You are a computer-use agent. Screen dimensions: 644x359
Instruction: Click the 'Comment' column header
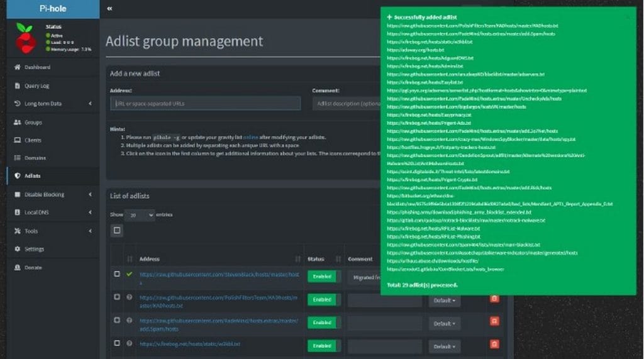(360, 259)
